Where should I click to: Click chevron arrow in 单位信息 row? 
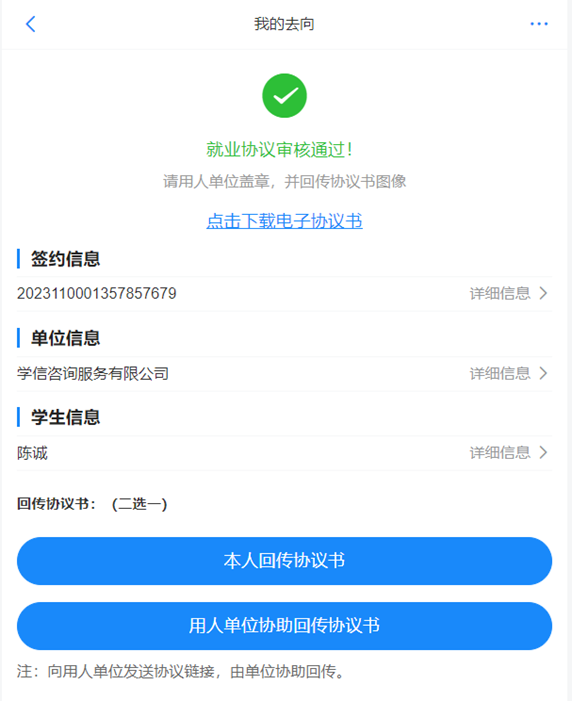click(x=543, y=373)
